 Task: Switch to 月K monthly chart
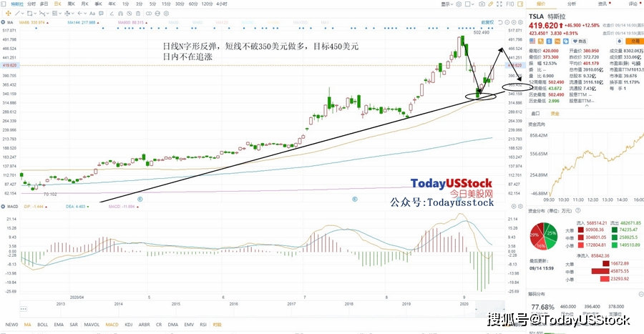85,4
